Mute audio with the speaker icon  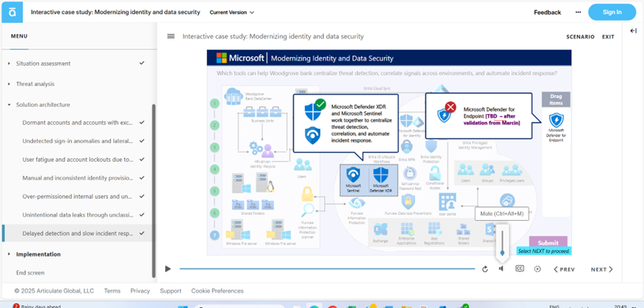point(501,268)
